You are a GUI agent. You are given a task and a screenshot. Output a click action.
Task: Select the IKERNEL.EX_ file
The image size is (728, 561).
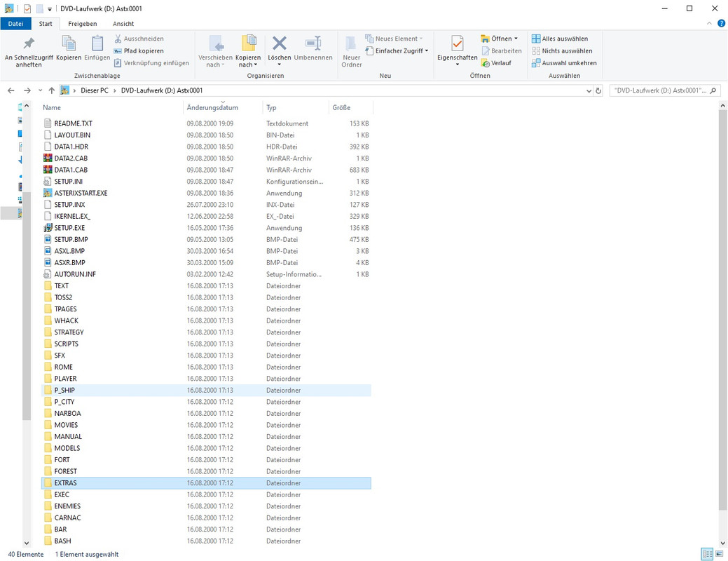tap(206, 216)
